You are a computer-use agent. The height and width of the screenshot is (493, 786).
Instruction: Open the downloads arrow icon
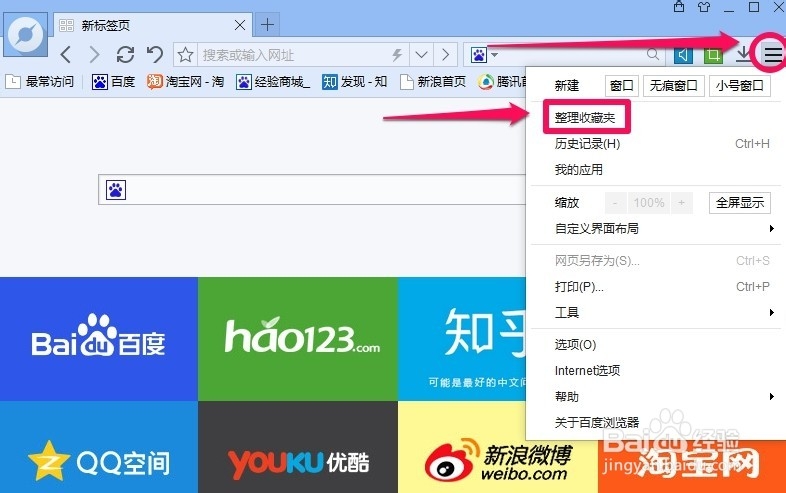744,54
